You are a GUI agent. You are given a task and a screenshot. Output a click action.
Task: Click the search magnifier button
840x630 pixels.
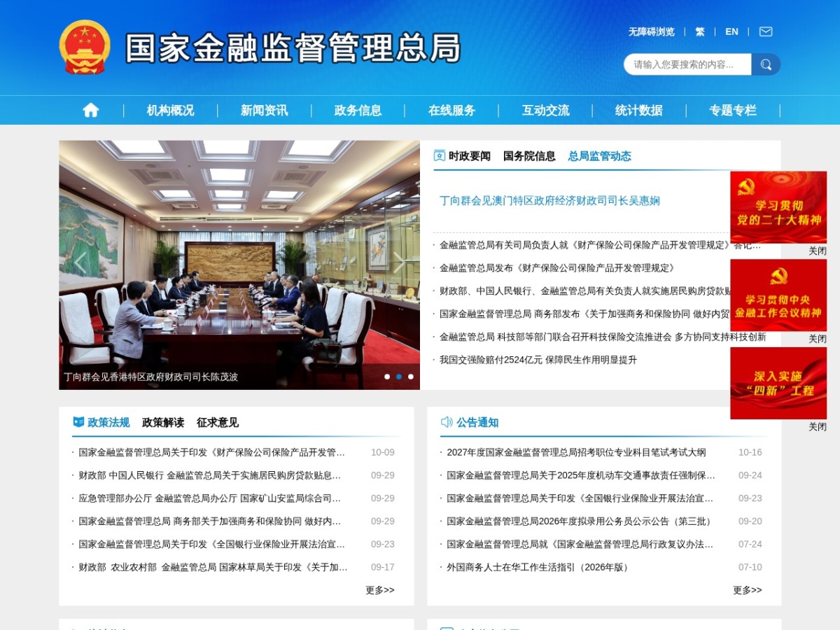tap(766, 64)
